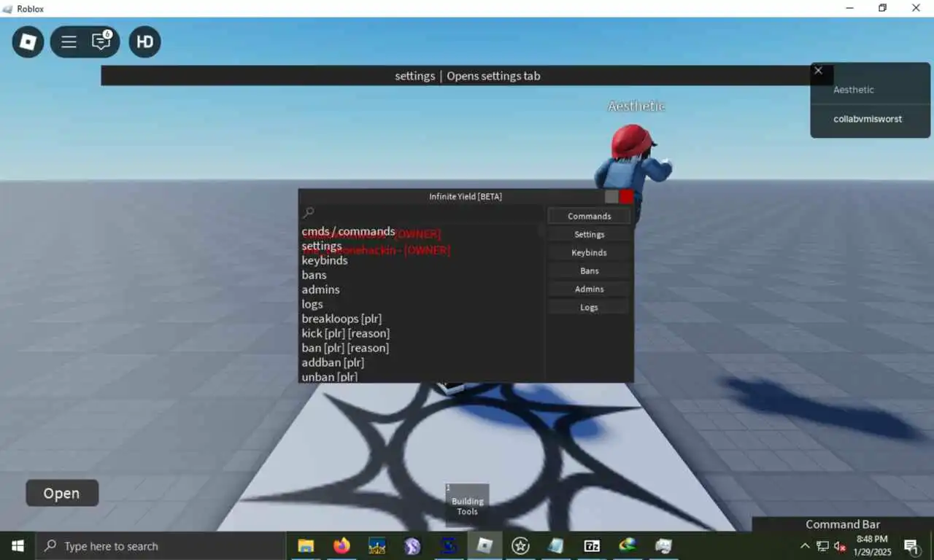The height and width of the screenshot is (560, 934).
Task: Click the Command Bar
Action: (843, 524)
